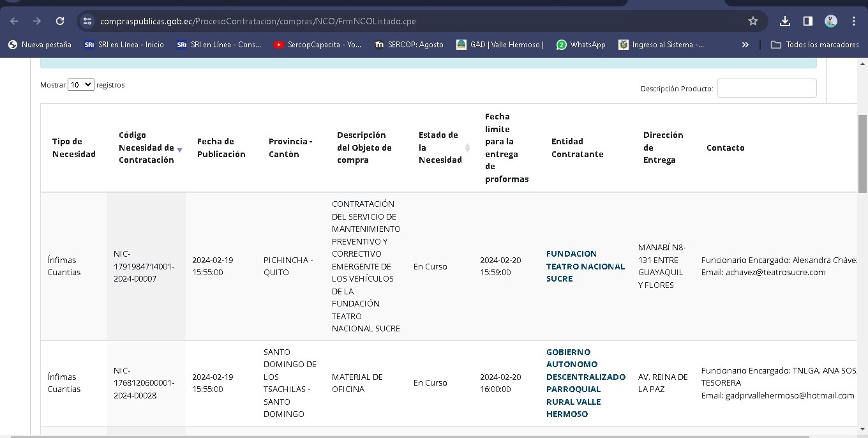Open the Chrome profile avatar
Screen dimensions: 868x438
coord(830,21)
